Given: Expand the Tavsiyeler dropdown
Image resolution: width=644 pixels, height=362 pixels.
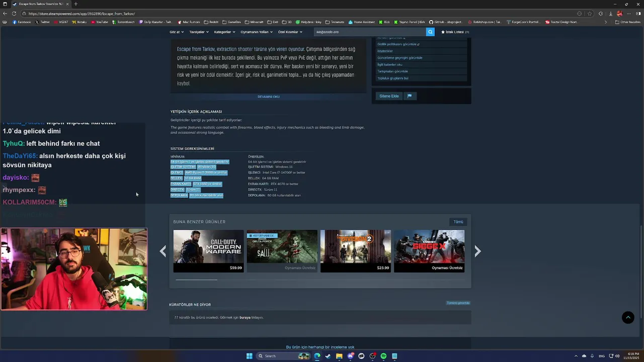Looking at the screenshot, I should pyautogui.click(x=199, y=32).
